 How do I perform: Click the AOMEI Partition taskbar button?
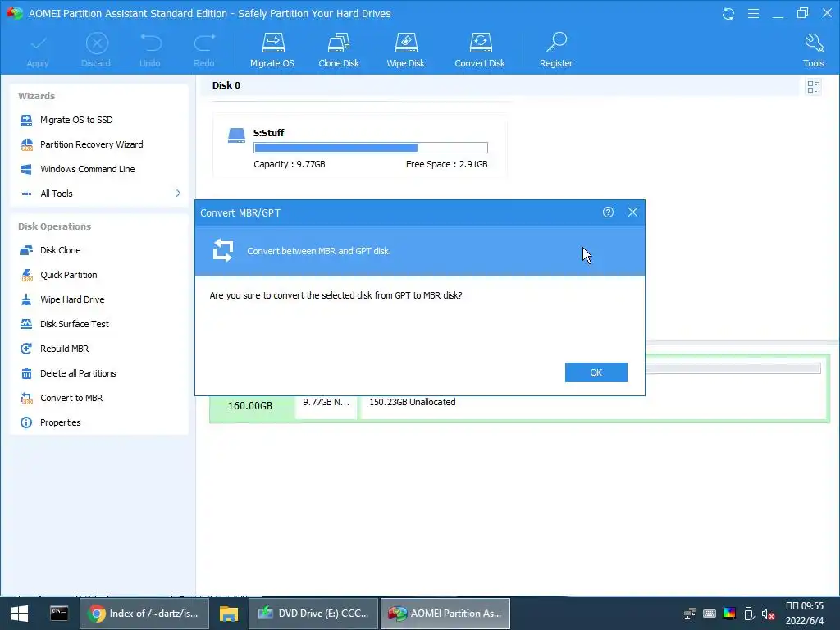pyautogui.click(x=445, y=614)
